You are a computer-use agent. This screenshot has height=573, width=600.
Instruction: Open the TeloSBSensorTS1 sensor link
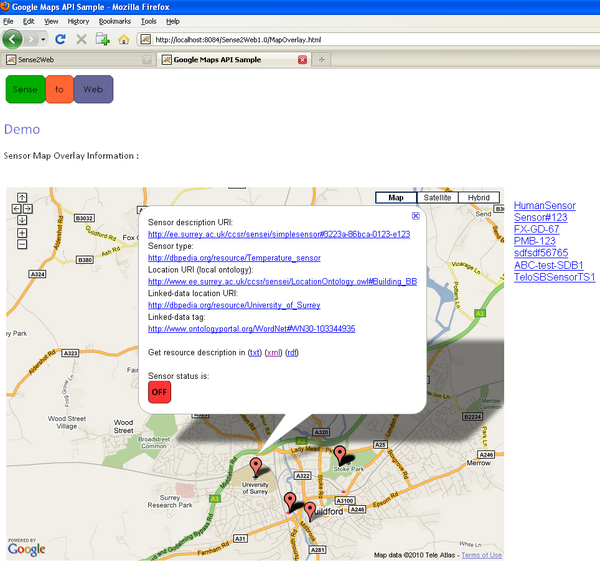tap(554, 277)
